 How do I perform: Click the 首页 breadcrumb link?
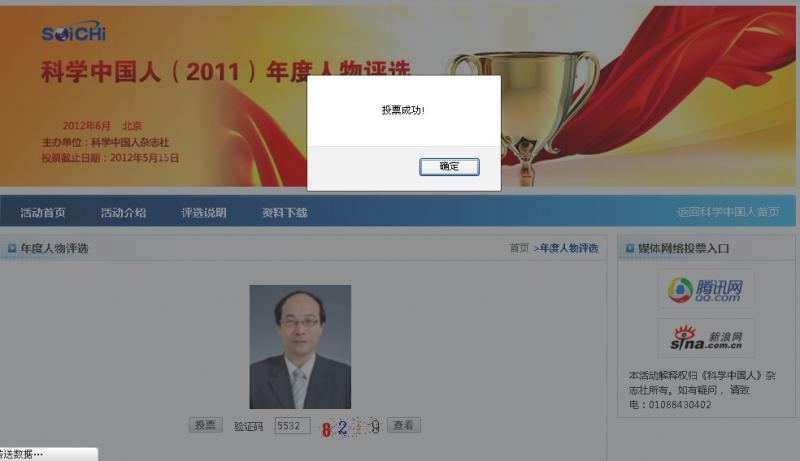pos(519,248)
